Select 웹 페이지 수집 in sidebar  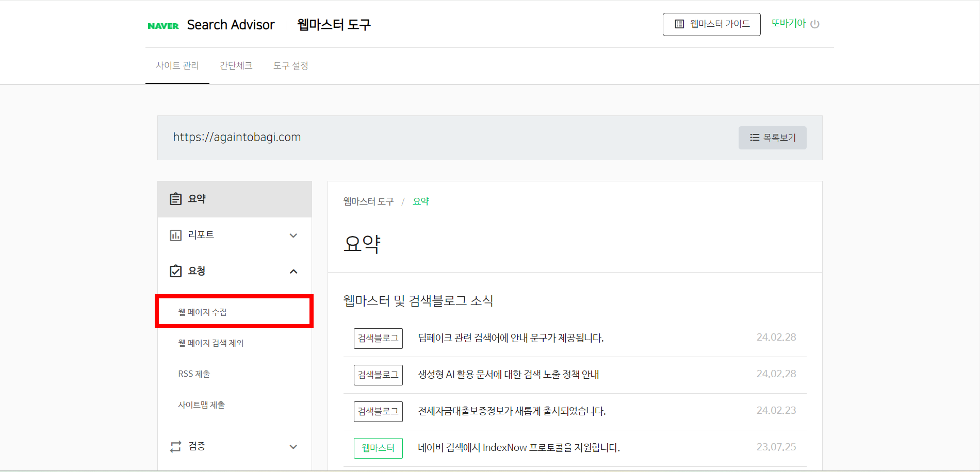pyautogui.click(x=203, y=311)
